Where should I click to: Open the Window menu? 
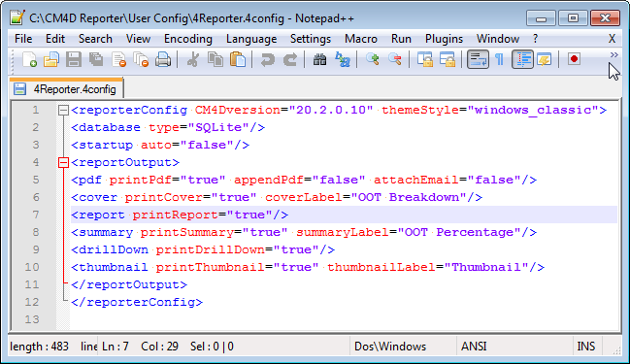[497, 39]
